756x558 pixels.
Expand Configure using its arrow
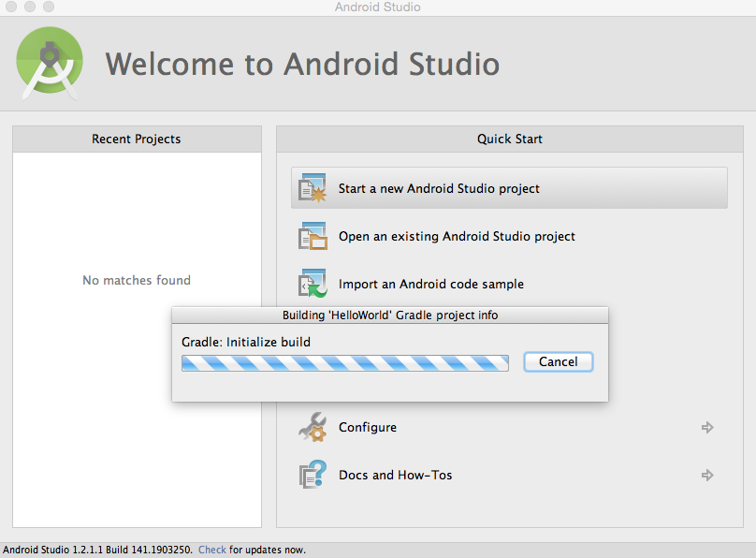pyautogui.click(x=707, y=427)
